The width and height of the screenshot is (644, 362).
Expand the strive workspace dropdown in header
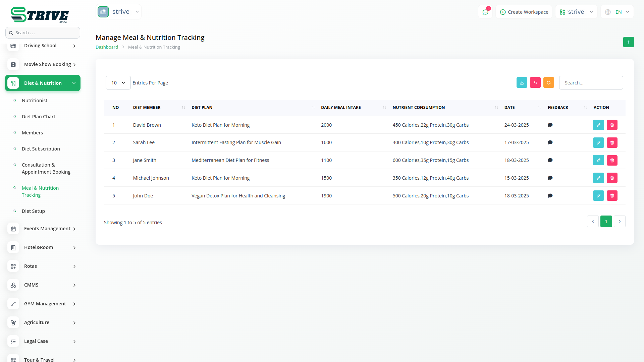click(x=576, y=12)
